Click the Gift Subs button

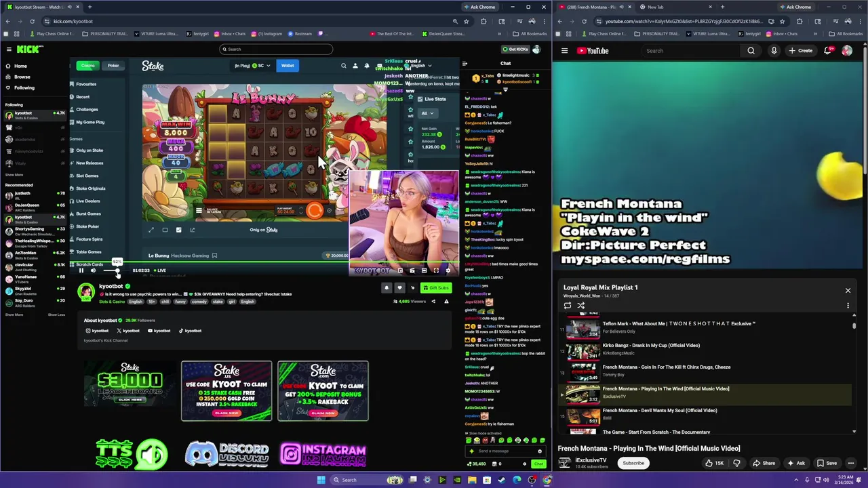click(436, 287)
